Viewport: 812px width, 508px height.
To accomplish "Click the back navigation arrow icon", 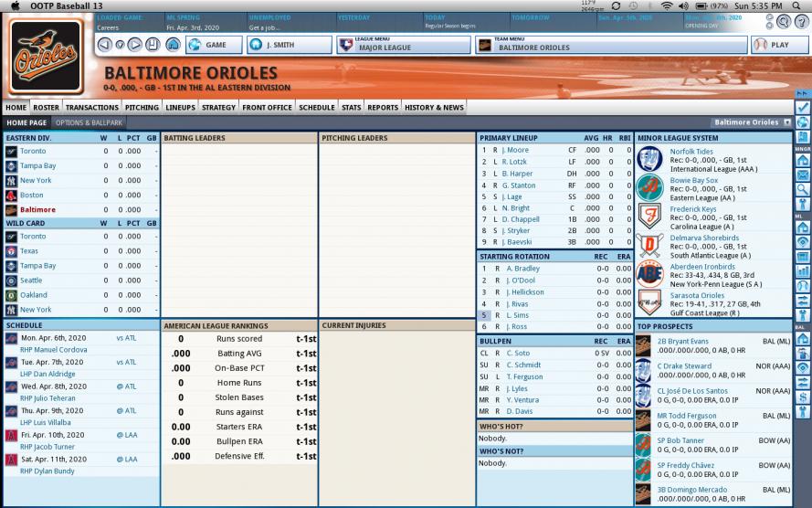I will tap(105, 45).
